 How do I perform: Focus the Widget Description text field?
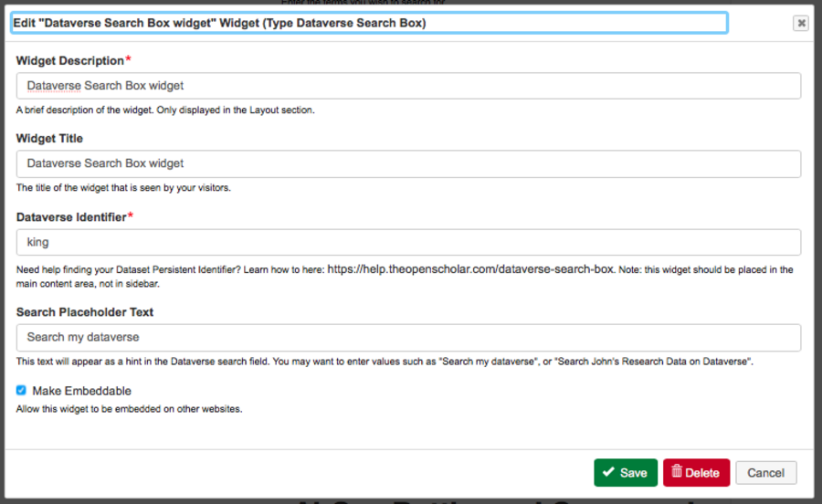coord(408,86)
